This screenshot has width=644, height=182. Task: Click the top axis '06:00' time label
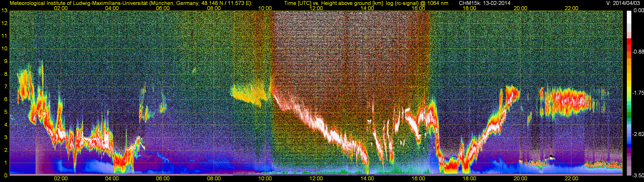[x=163, y=8]
